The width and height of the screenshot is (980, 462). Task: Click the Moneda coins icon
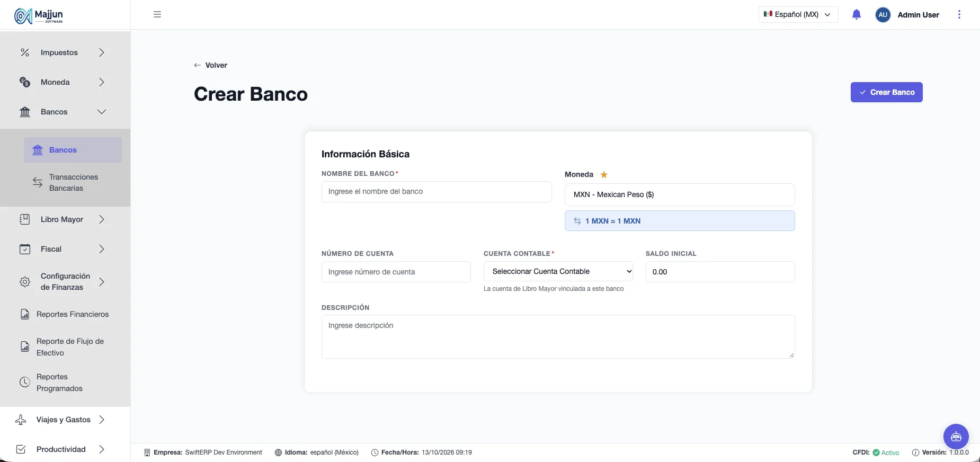click(25, 82)
